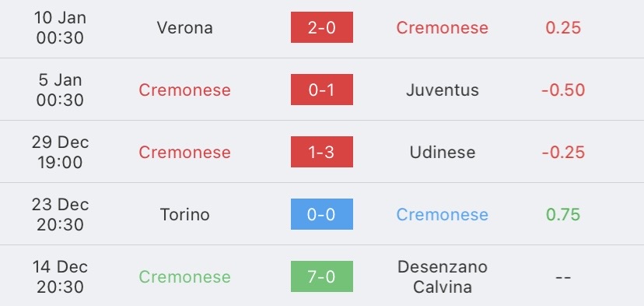This screenshot has height=306, width=644.
Task: Click the 10 Jan 00:30 match date
Action: (x=60, y=27)
